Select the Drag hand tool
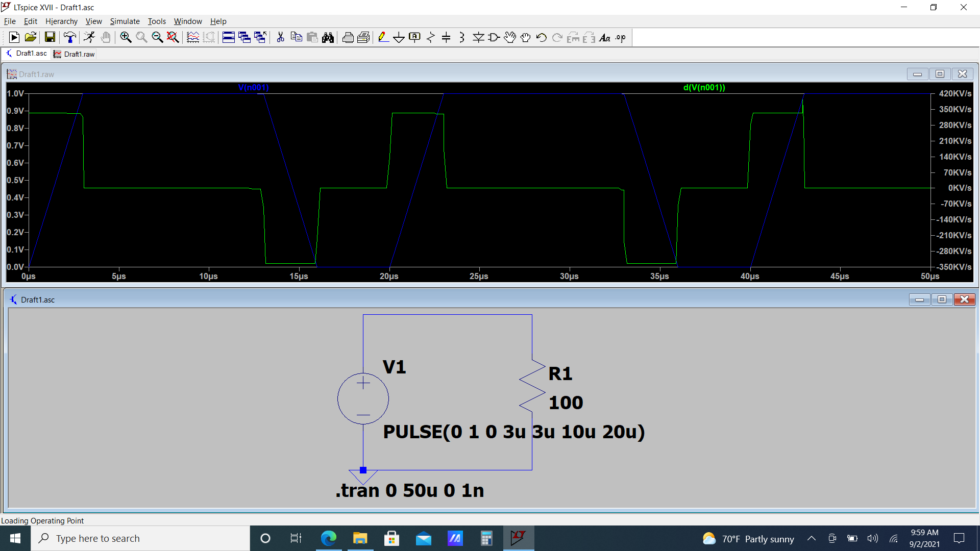Viewport: 980px width, 551px height. [526, 37]
